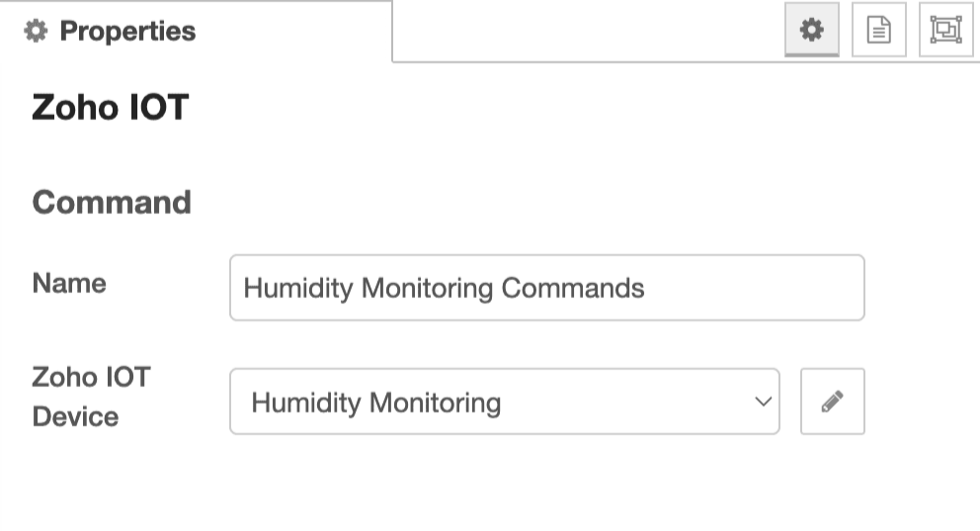
Task: Click the Zoho IOT Device label
Action: click(x=91, y=397)
